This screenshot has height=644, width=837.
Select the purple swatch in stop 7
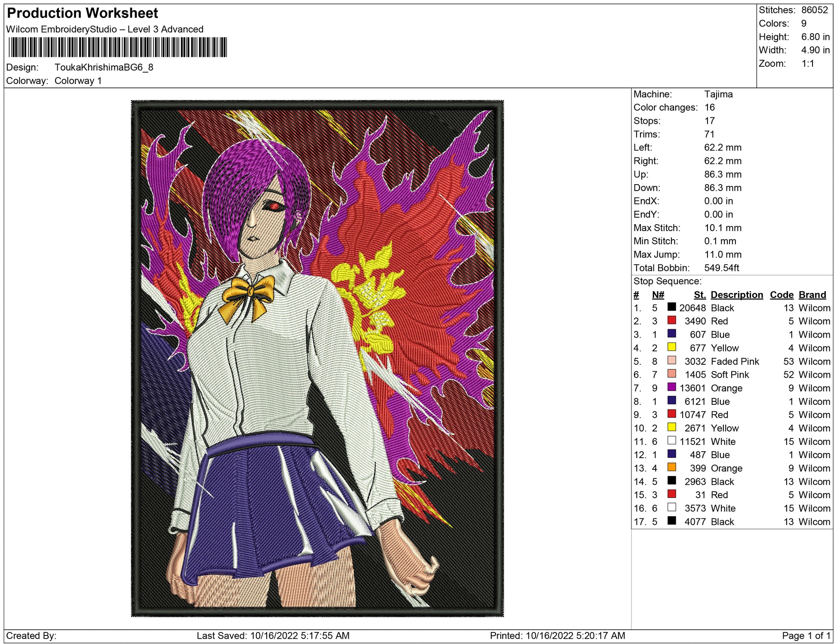coord(671,387)
